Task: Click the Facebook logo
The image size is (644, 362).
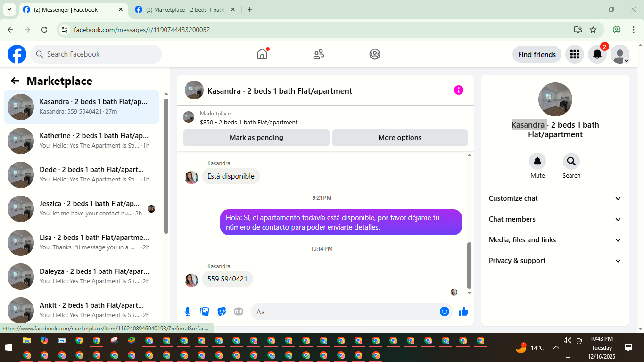Action: click(17, 54)
